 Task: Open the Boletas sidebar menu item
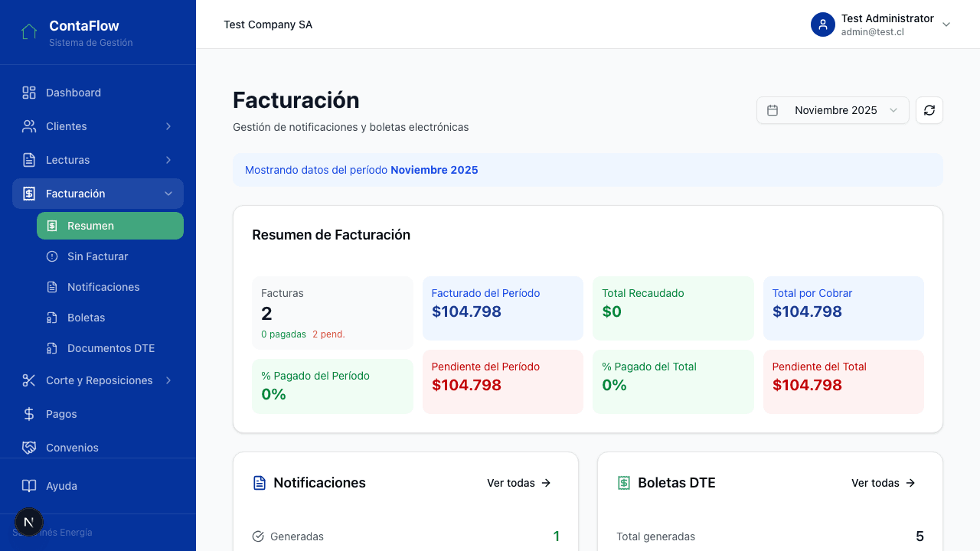[110, 318]
